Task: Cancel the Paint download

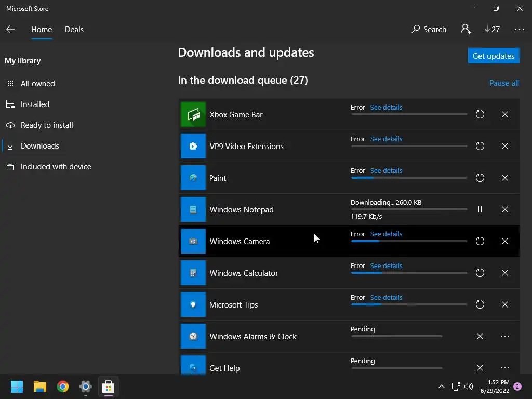Action: click(505, 178)
